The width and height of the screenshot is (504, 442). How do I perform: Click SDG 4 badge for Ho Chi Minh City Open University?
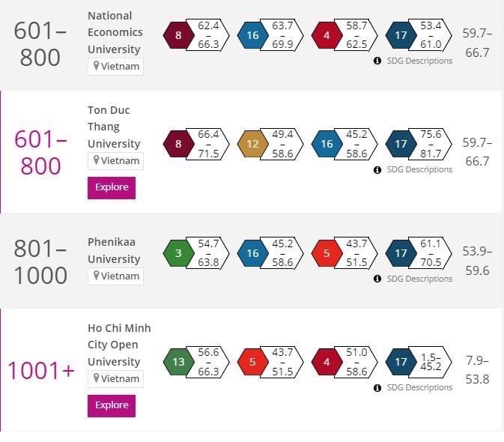(327, 363)
